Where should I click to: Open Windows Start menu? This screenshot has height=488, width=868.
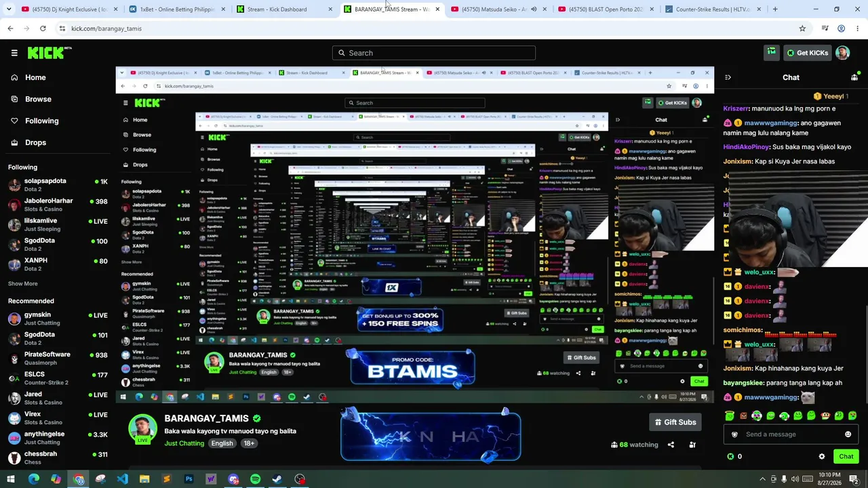click(10, 479)
